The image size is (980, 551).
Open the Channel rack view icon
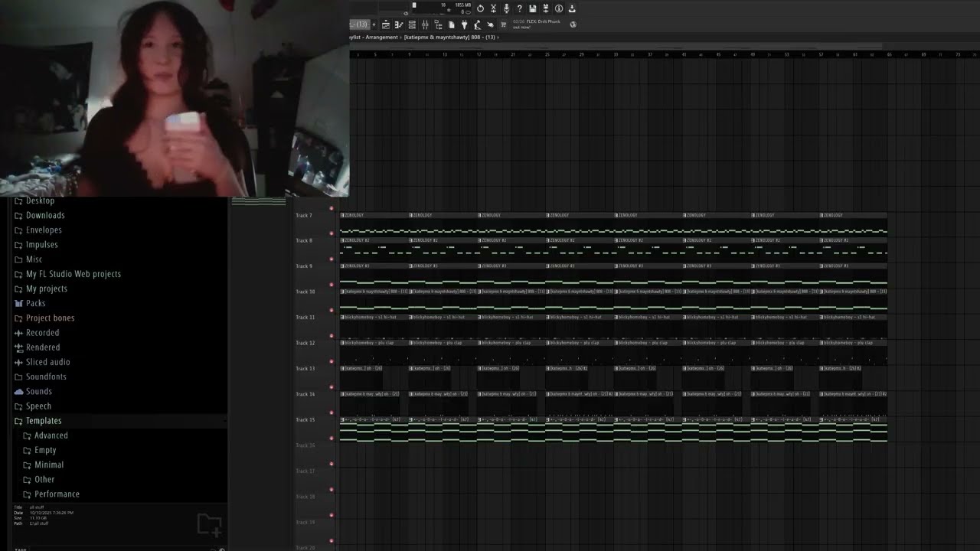[x=412, y=24]
